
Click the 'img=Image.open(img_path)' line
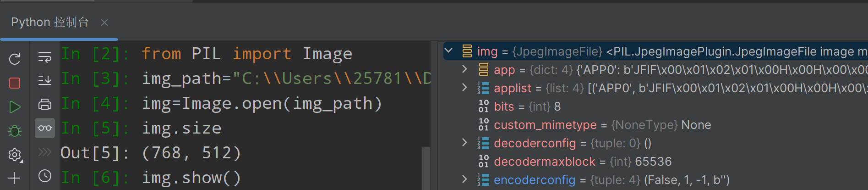point(262,103)
